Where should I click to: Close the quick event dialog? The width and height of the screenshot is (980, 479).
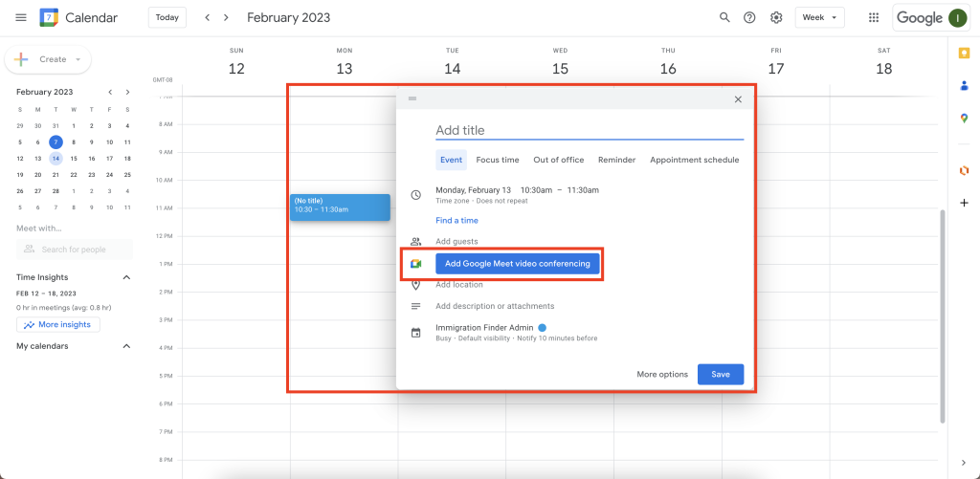[x=737, y=99]
